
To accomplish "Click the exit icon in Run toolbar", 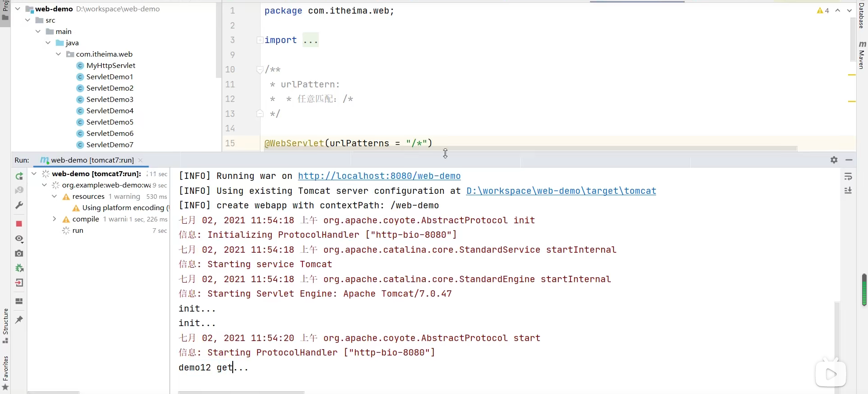I will click(x=19, y=283).
